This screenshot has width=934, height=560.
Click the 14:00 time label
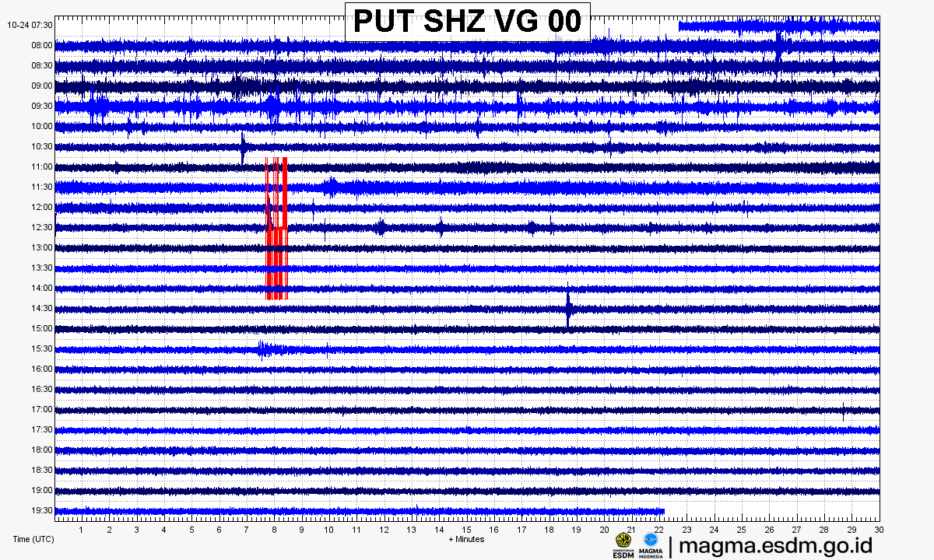pyautogui.click(x=42, y=288)
